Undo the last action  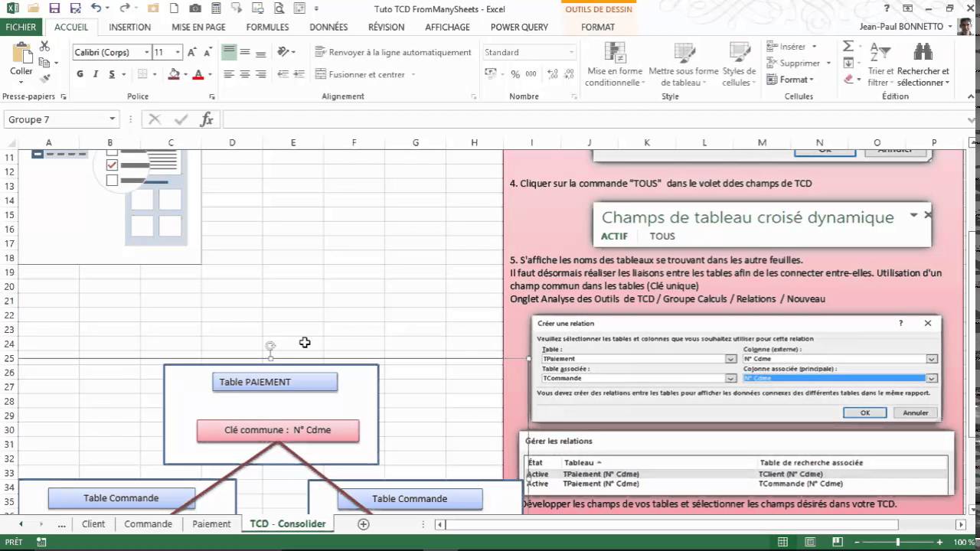(96, 8)
